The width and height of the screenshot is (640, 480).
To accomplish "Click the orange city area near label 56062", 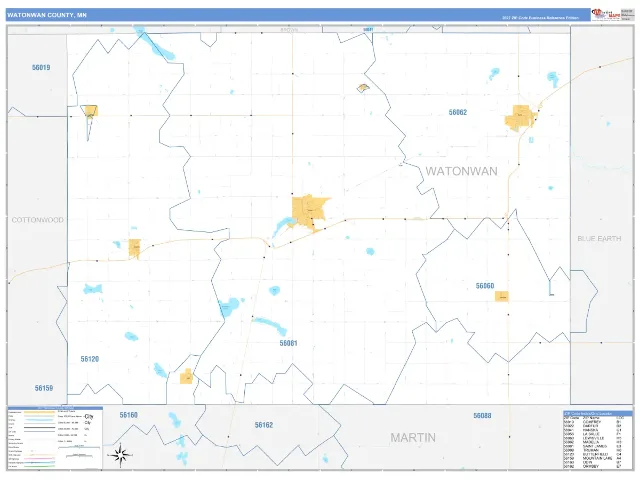I will [x=520, y=118].
